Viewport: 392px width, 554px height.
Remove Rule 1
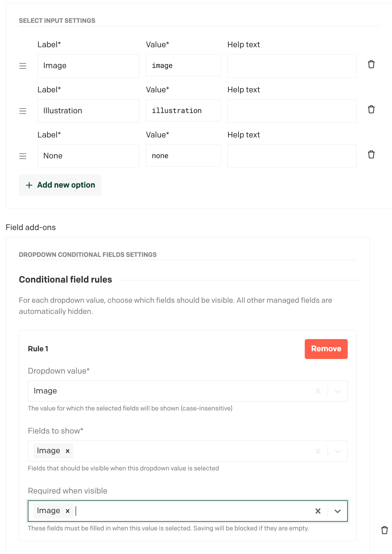click(326, 349)
